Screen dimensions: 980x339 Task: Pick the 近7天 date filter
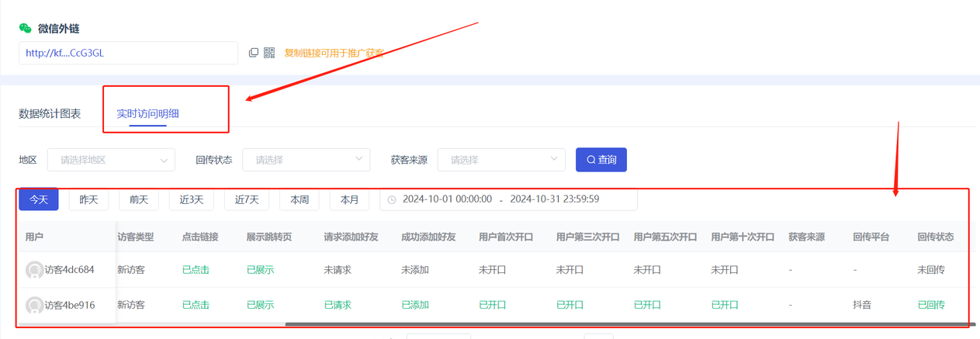247,199
